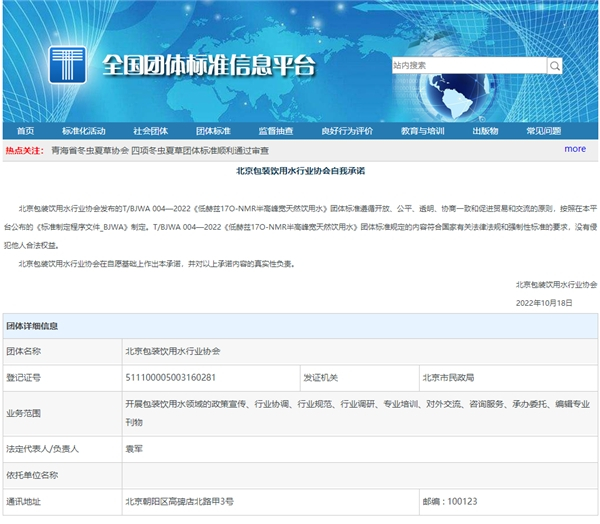Screen dimensions: 600x524
Task: Open the 良好行为评价 menu item
Action: (347, 131)
